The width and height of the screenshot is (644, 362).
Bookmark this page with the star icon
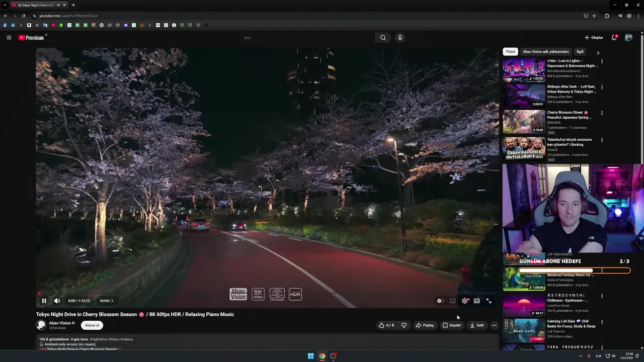[x=594, y=16]
